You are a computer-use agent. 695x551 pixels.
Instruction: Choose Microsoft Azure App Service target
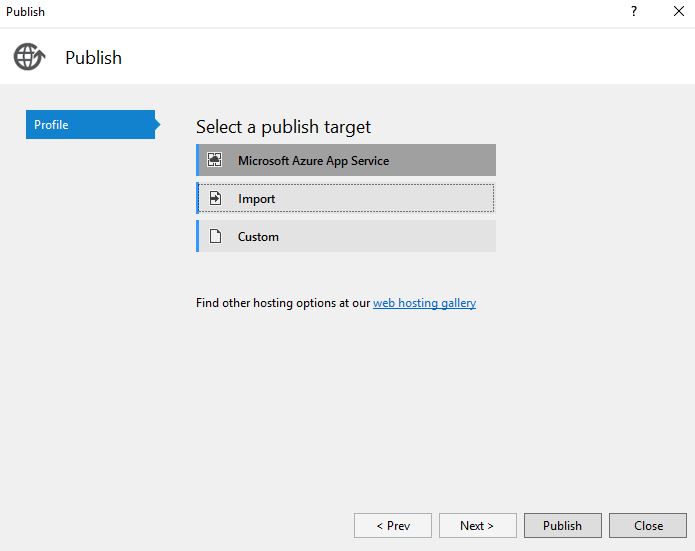346,160
